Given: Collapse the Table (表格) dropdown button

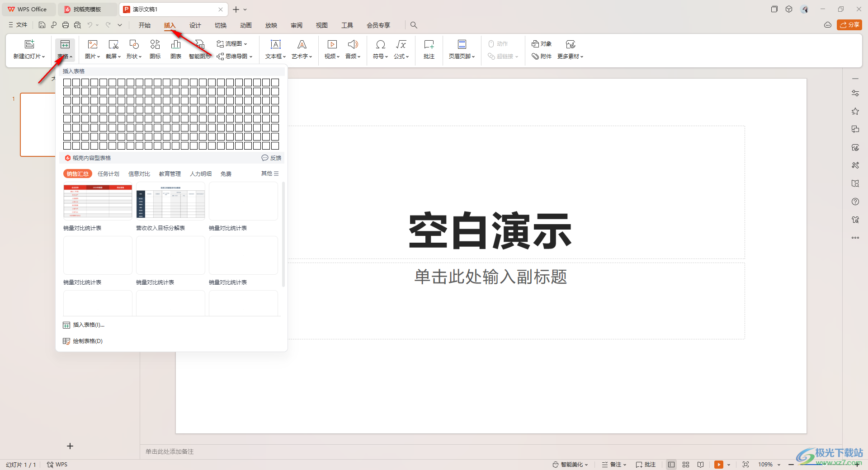Looking at the screenshot, I should (x=65, y=49).
